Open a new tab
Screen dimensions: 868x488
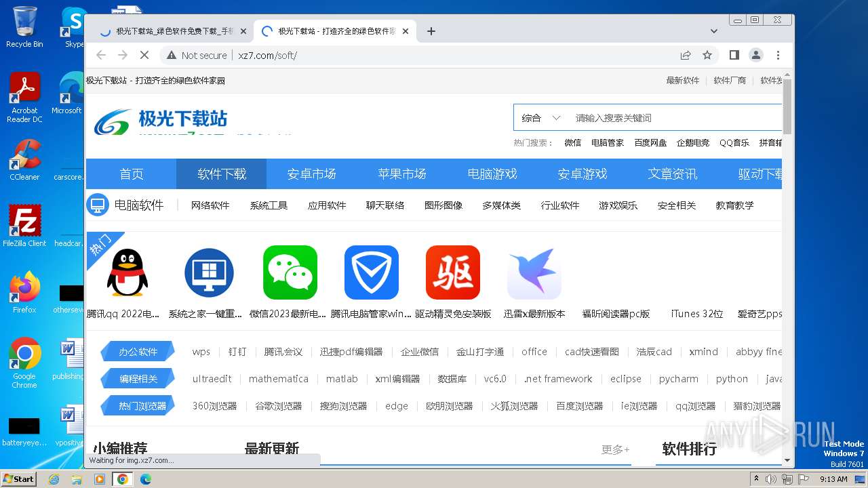click(x=431, y=31)
